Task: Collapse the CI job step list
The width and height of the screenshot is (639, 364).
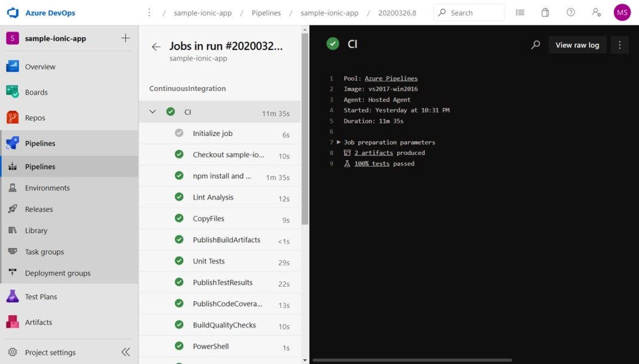Action: (153, 111)
